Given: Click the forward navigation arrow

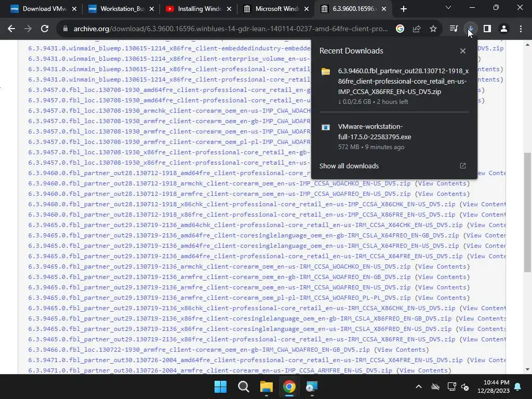Looking at the screenshot, I should 28,29.
